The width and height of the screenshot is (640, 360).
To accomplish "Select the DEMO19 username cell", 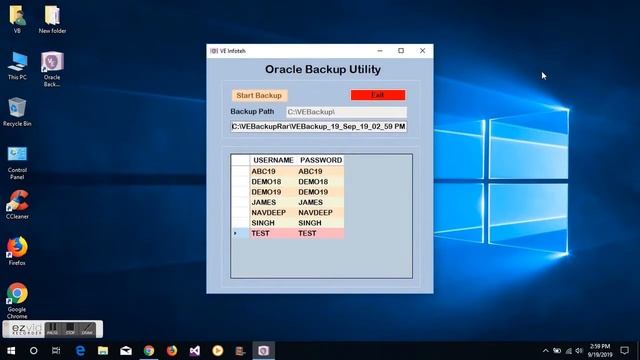I will [x=273, y=192].
